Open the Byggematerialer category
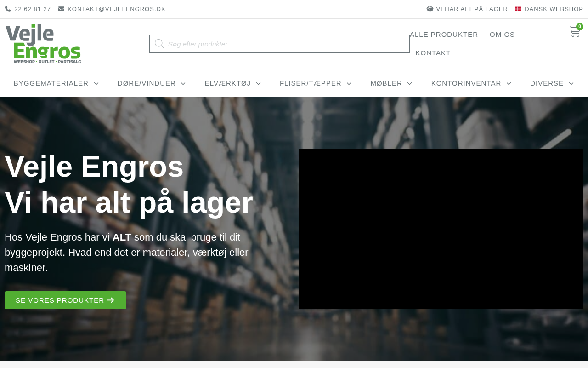This screenshot has height=368, width=588. pyautogui.click(x=51, y=83)
